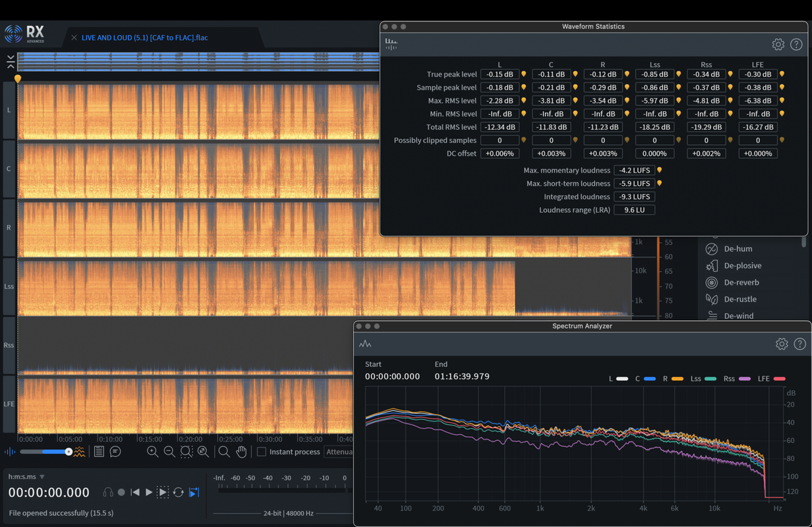Select the LIVE AND LOUD (5.1) file tab

click(x=144, y=38)
